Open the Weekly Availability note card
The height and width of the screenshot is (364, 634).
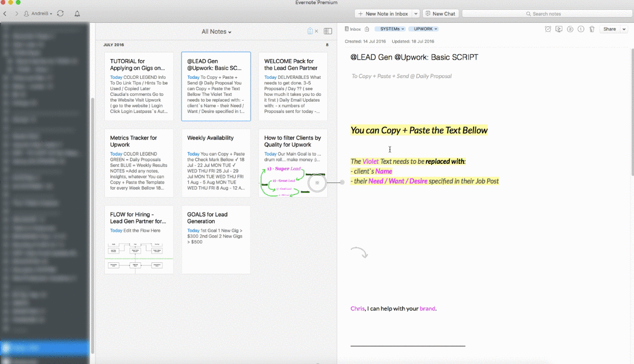[x=216, y=163]
